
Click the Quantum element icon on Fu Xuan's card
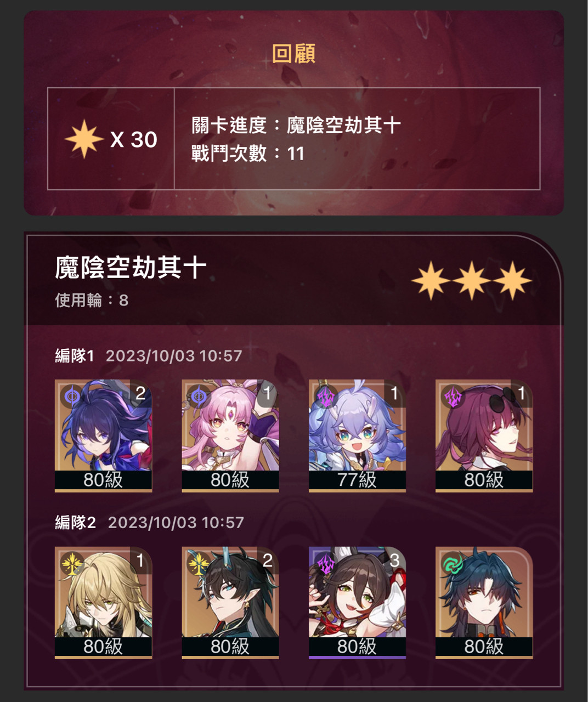click(x=199, y=395)
